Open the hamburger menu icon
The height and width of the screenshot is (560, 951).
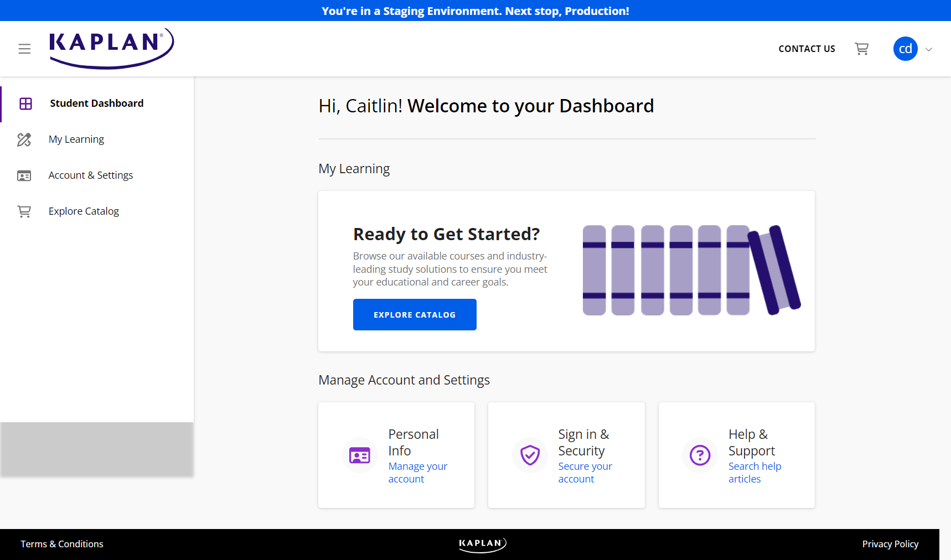point(24,49)
